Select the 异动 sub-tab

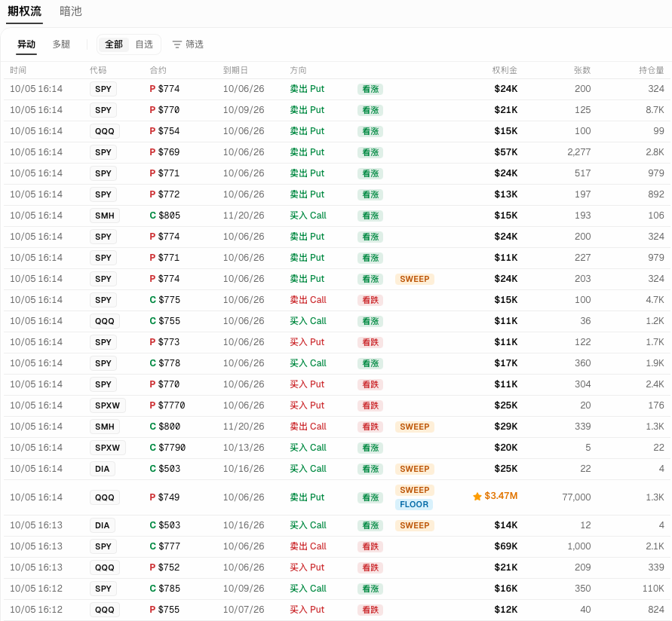tap(26, 44)
